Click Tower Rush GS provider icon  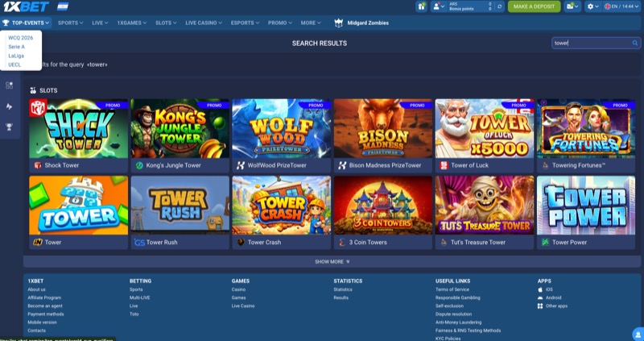[x=139, y=243]
